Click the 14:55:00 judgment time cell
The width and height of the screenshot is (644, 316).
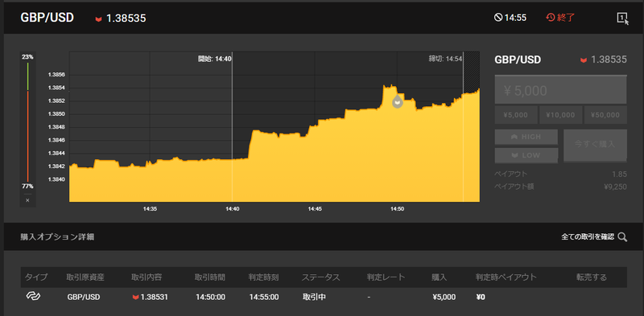pyautogui.click(x=264, y=298)
